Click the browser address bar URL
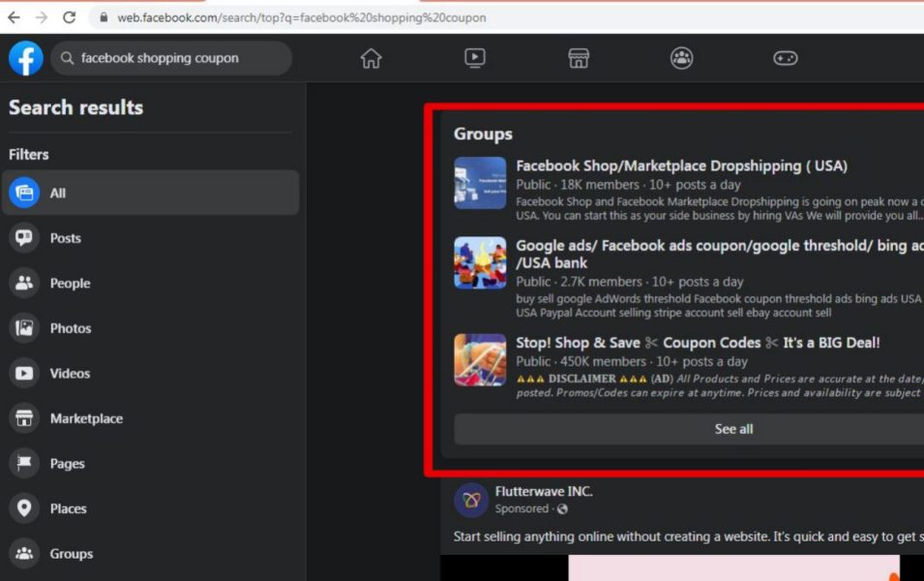Screen dimensions: 924x581 (x=302, y=17)
